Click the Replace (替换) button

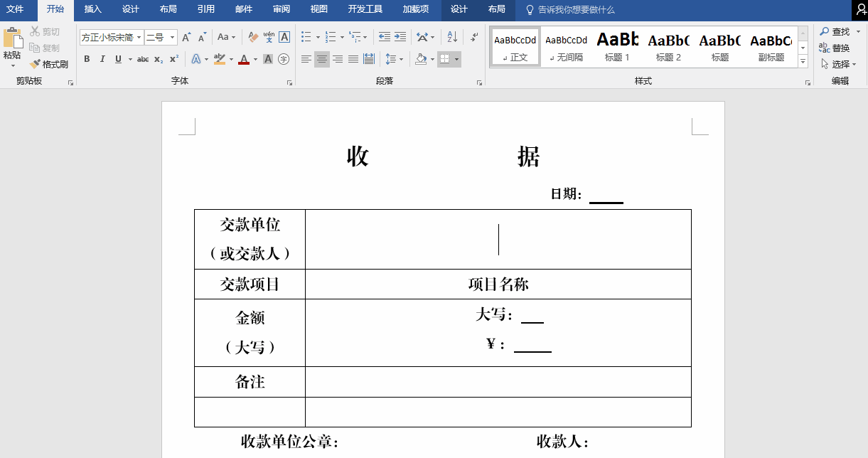[x=835, y=48]
